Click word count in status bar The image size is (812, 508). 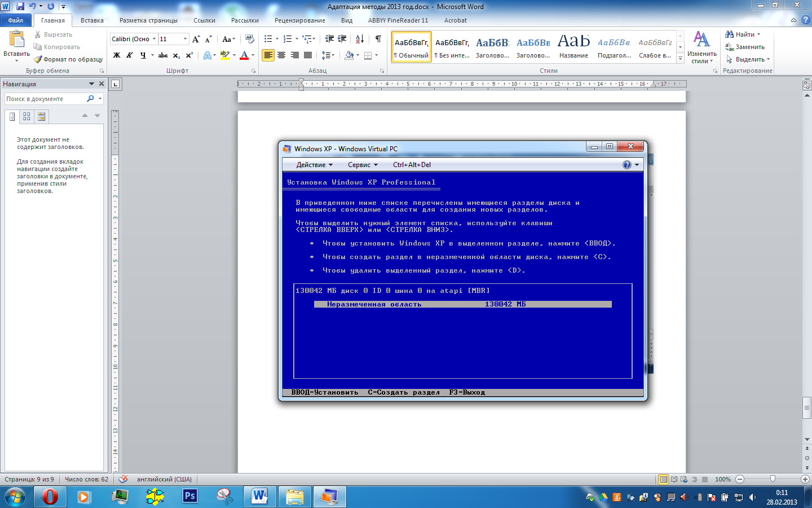[86, 479]
